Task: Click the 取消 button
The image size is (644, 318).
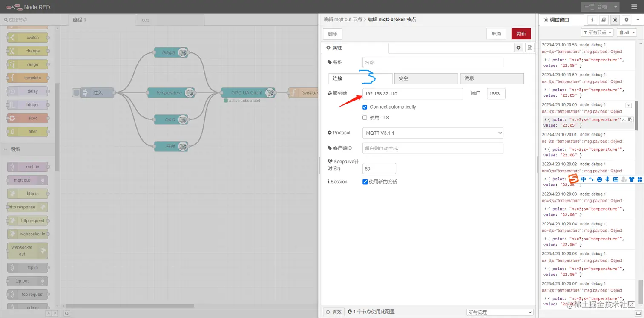Action: [x=496, y=34]
